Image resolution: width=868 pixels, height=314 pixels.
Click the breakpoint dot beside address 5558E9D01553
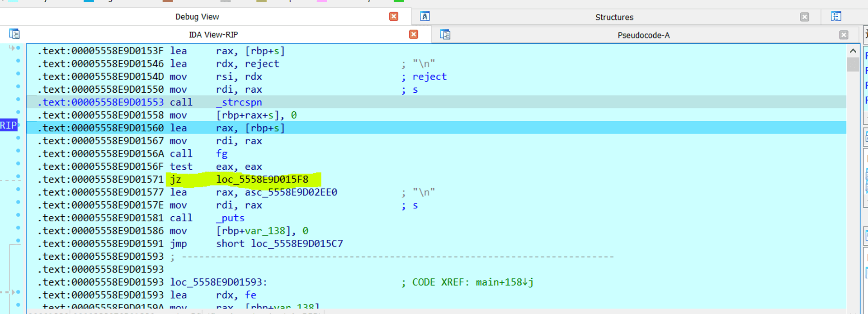coord(18,99)
